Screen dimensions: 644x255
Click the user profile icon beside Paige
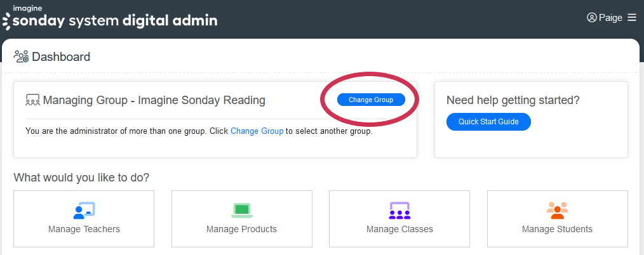(x=592, y=18)
